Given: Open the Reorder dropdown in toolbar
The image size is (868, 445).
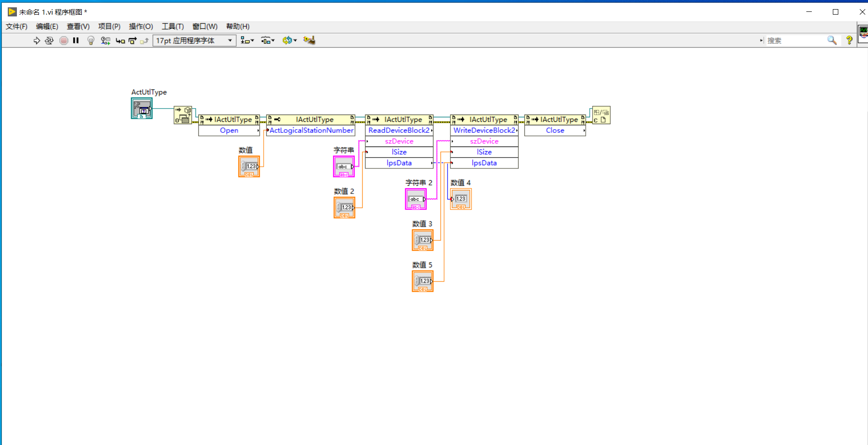Looking at the screenshot, I should point(289,41).
